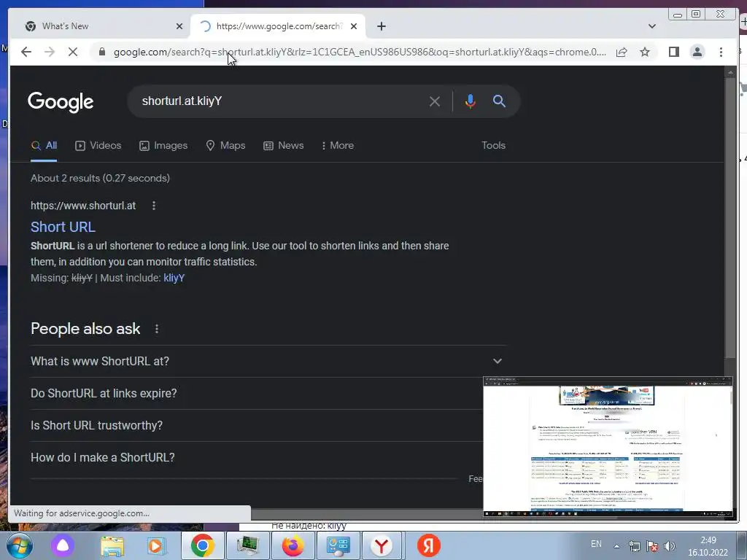747x560 pixels.
Task: Share this page icon in address bar
Action: tap(622, 52)
